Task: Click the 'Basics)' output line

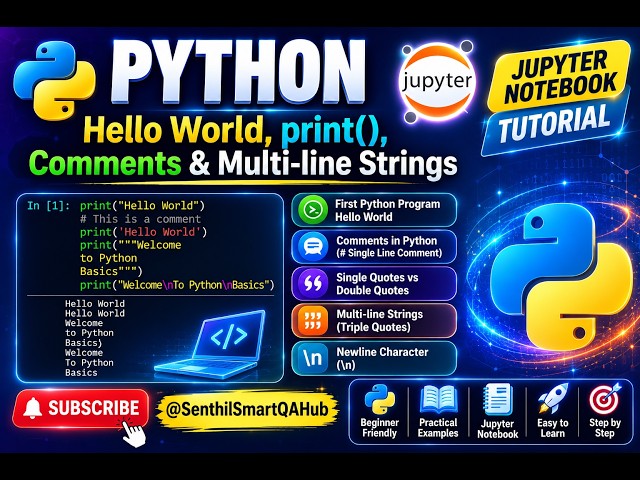Action: click(x=83, y=343)
